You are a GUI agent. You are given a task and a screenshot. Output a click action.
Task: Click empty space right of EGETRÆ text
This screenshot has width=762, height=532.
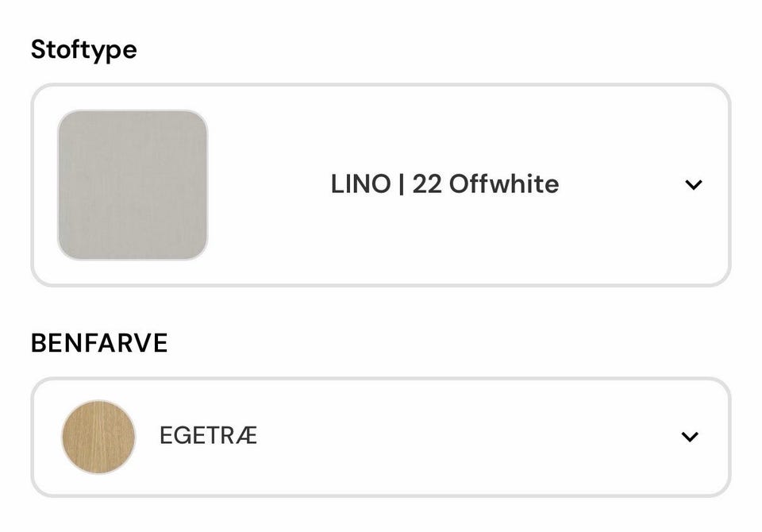click(460, 437)
